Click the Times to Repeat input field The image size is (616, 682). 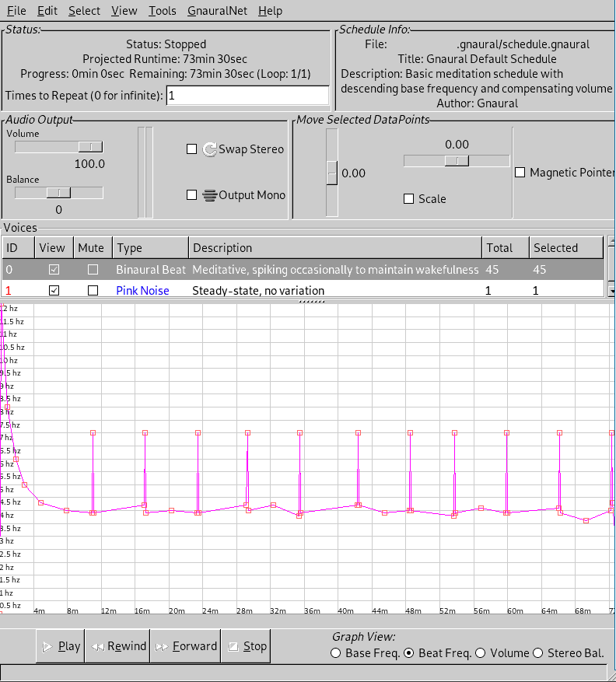click(x=247, y=96)
